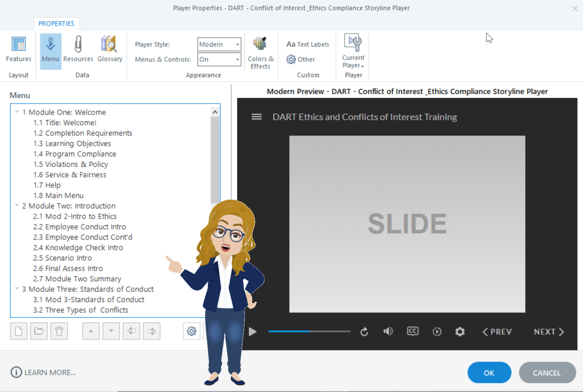This screenshot has width=583, height=392.
Task: Click the preview seekbar progress slider
Action: pyautogui.click(x=310, y=331)
